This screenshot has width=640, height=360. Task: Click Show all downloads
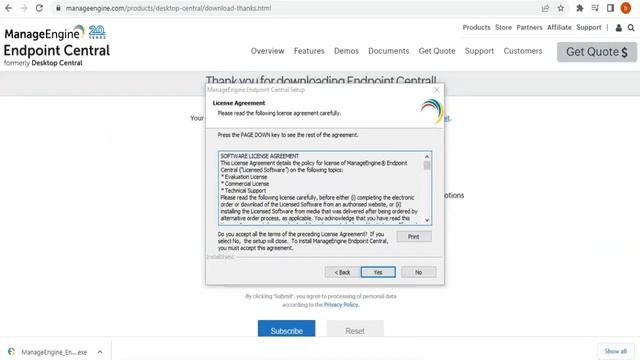(616, 351)
